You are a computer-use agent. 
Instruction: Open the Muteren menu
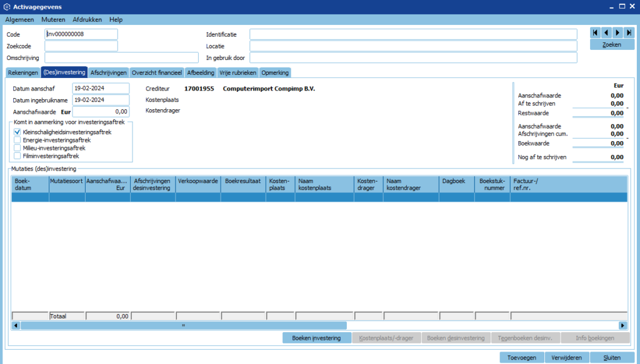pos(53,19)
